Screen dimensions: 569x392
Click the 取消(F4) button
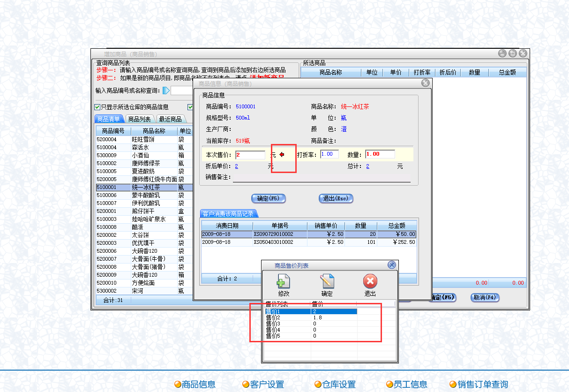click(485, 297)
